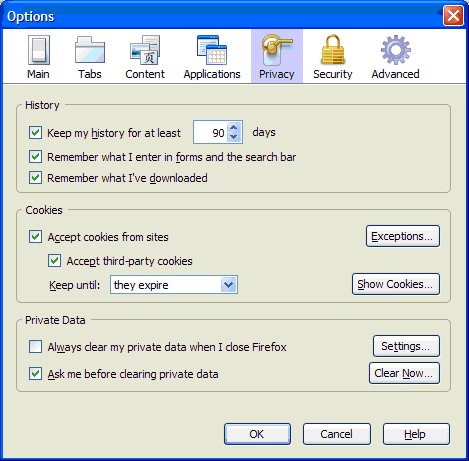
Task: Enable Always clear my private data checkbox
Action: [x=35, y=347]
